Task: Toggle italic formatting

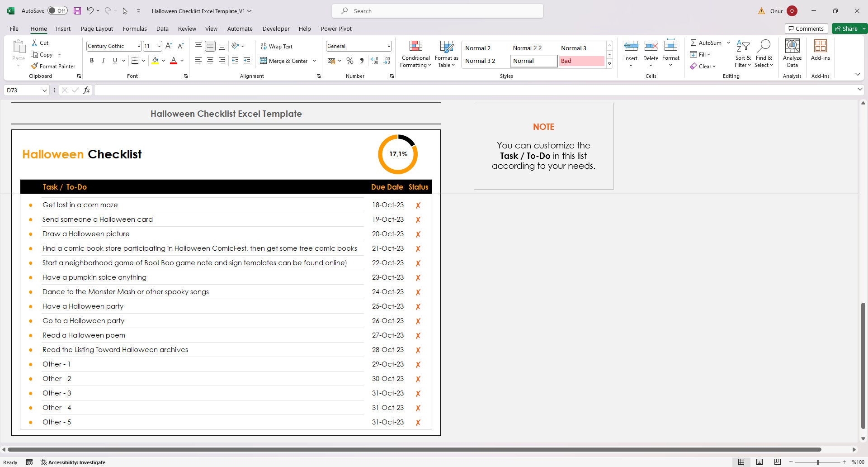Action: click(x=103, y=60)
